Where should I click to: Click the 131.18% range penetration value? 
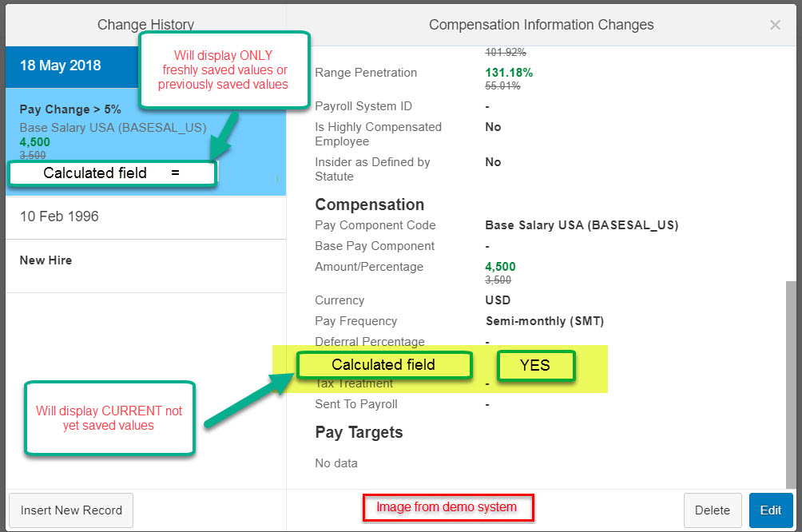point(509,73)
